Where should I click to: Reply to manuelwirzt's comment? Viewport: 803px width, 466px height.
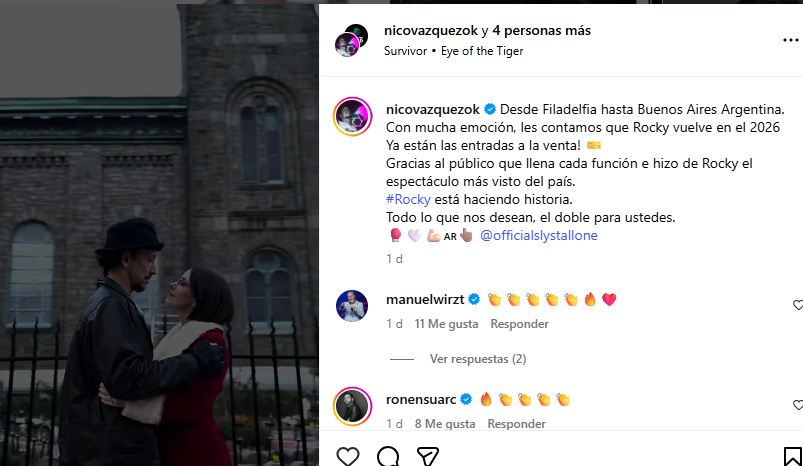[519, 324]
